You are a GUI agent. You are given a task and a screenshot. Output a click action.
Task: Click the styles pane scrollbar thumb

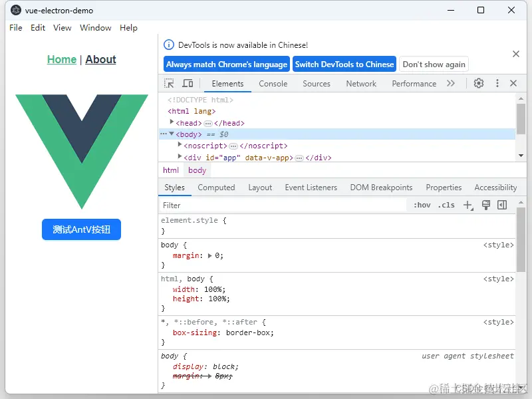521,240
